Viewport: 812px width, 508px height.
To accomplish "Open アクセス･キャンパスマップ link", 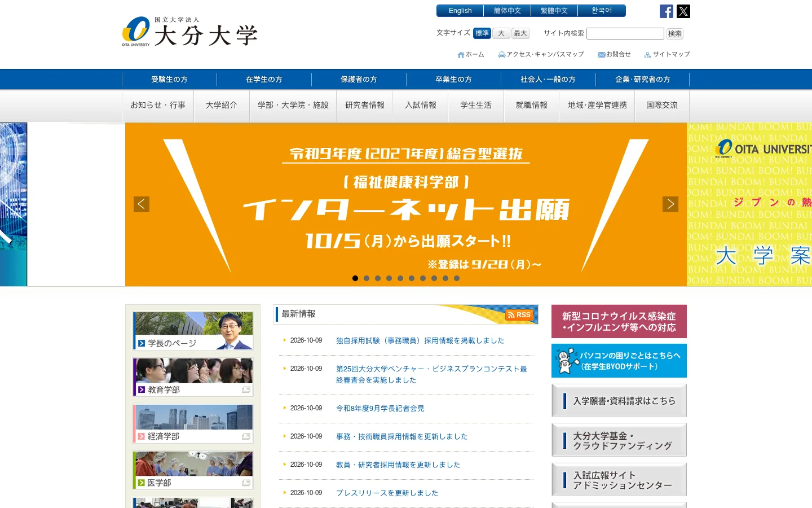I will click(541, 55).
